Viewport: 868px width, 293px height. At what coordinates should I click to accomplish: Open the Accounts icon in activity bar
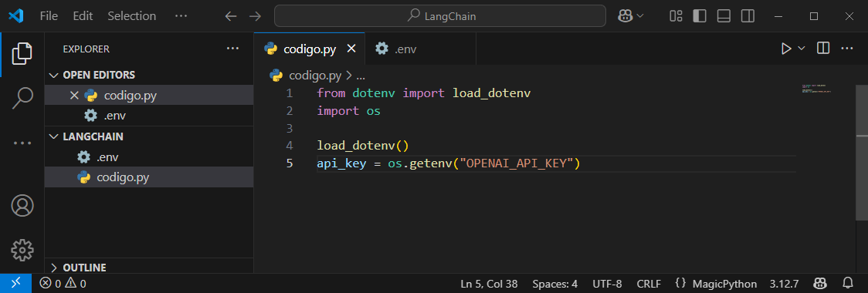pyautogui.click(x=22, y=206)
